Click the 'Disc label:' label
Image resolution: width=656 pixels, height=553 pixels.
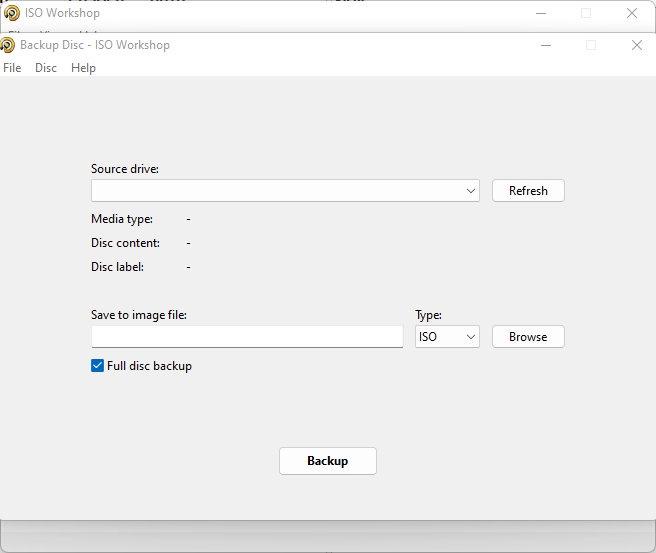click(118, 267)
